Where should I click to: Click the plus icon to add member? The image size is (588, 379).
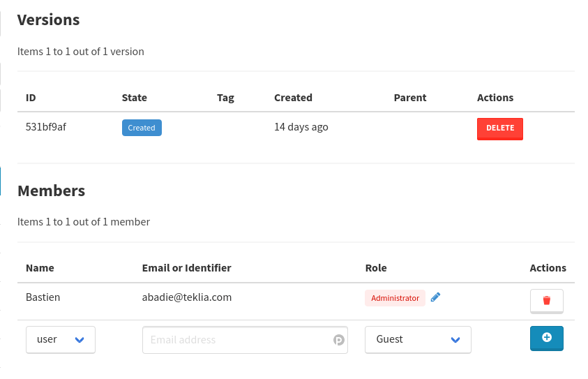(x=547, y=338)
